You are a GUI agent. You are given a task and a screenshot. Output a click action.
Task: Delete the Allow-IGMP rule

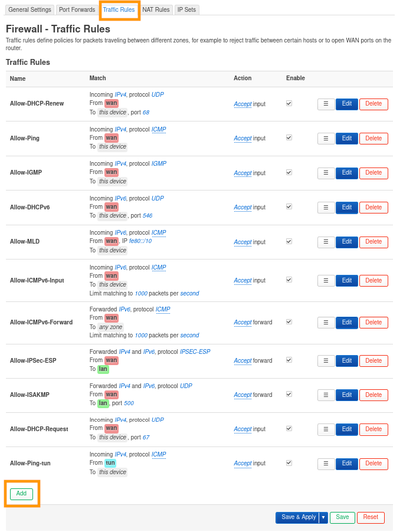point(373,173)
